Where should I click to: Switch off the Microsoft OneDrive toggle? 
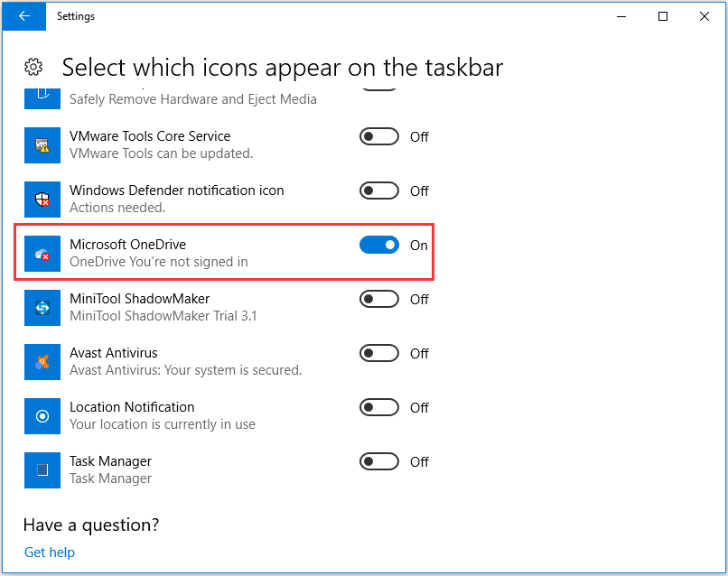[x=379, y=245]
